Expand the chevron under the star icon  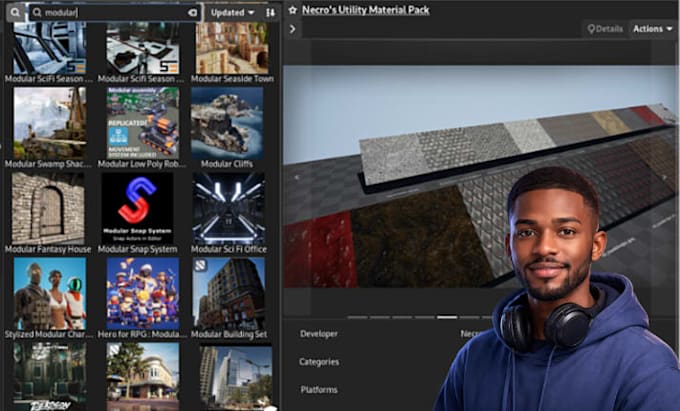click(x=293, y=29)
